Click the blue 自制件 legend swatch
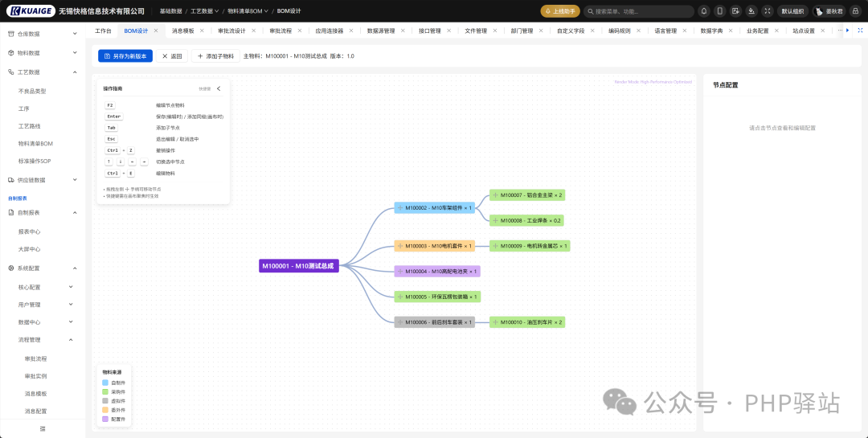 pyautogui.click(x=106, y=383)
